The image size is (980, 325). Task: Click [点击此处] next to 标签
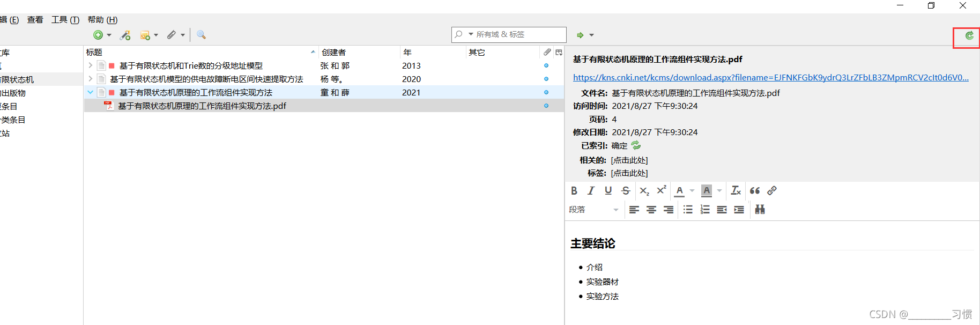pos(629,173)
